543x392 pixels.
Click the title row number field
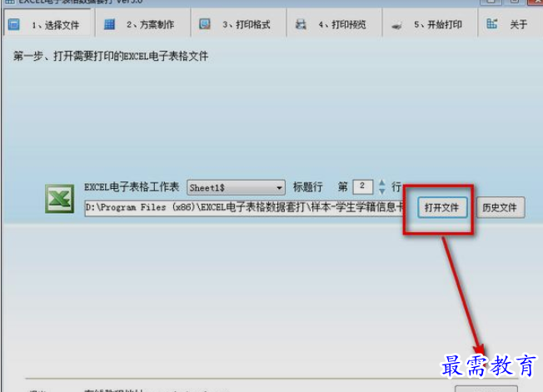362,186
